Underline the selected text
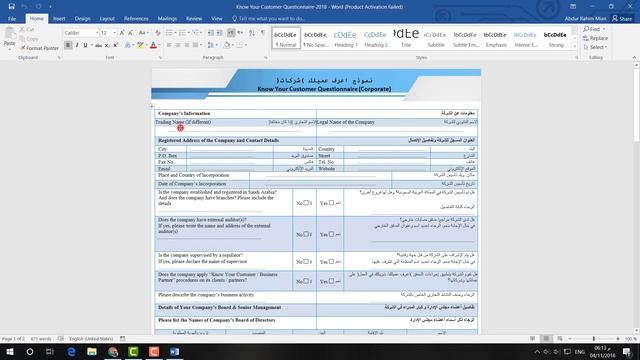This screenshot has width=640, height=360. point(85,45)
